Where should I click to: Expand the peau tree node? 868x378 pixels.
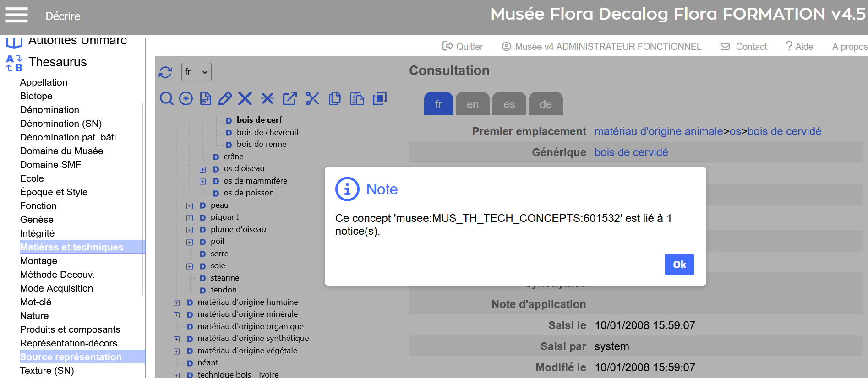190,206
